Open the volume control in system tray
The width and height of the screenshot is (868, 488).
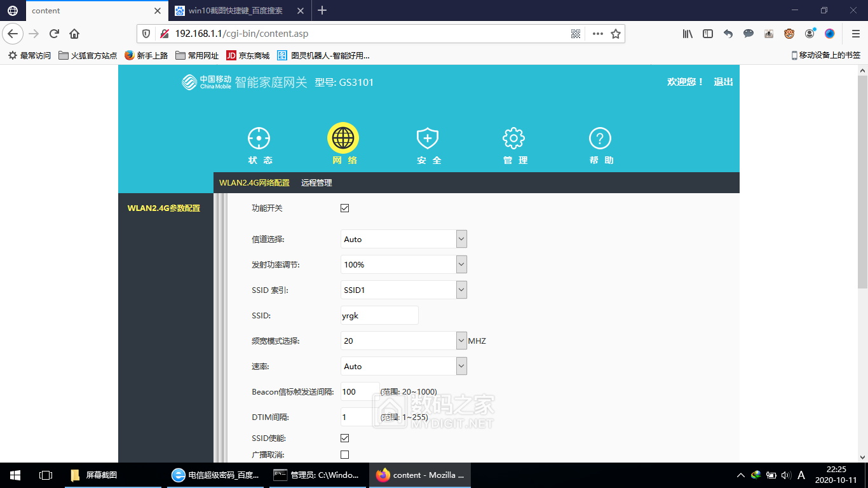coord(786,475)
